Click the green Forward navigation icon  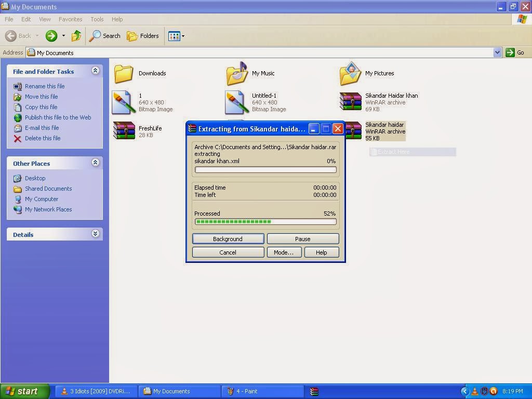click(x=51, y=36)
